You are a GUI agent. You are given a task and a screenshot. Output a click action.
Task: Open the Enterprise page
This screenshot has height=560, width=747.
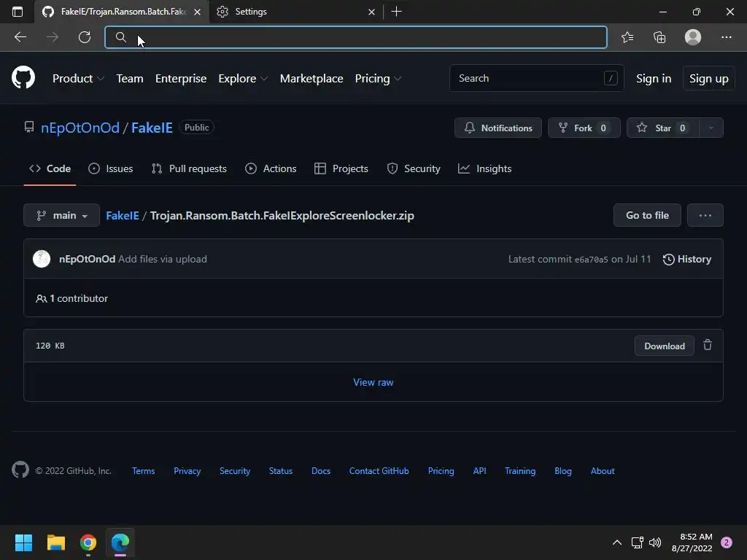tap(181, 79)
